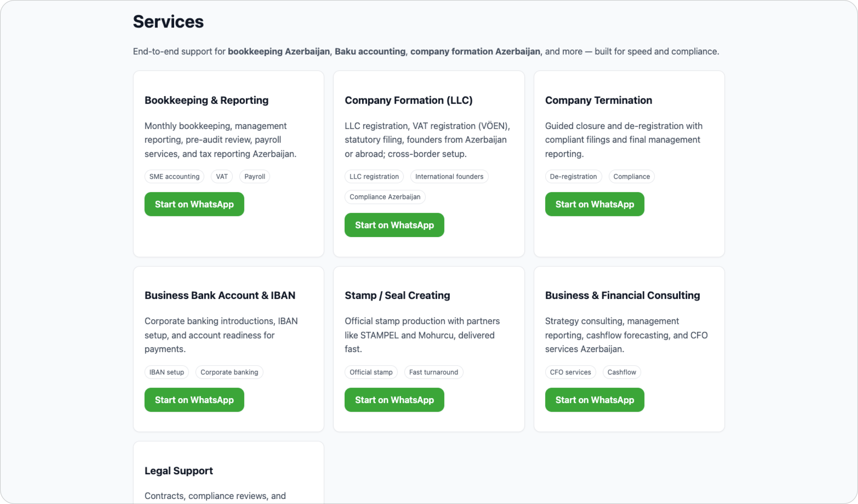
Task: Select the Corporate banking tag
Action: pos(229,372)
